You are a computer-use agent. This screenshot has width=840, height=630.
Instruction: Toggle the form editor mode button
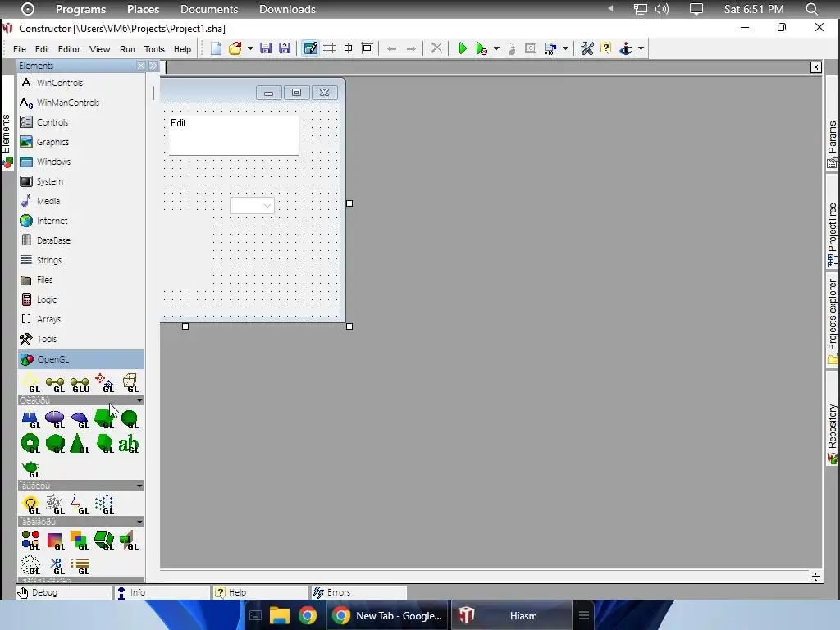pos(310,48)
